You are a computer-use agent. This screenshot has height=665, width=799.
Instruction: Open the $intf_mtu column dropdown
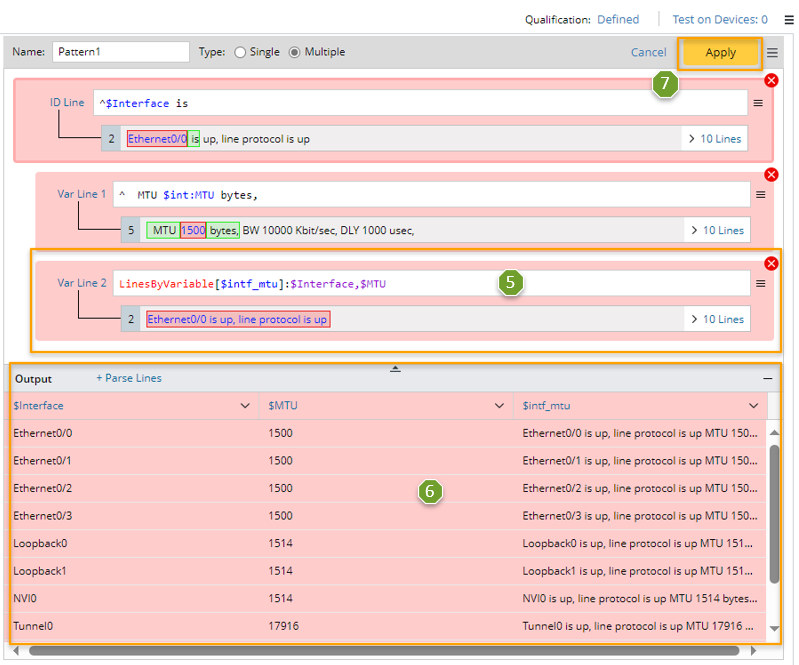[x=756, y=406]
